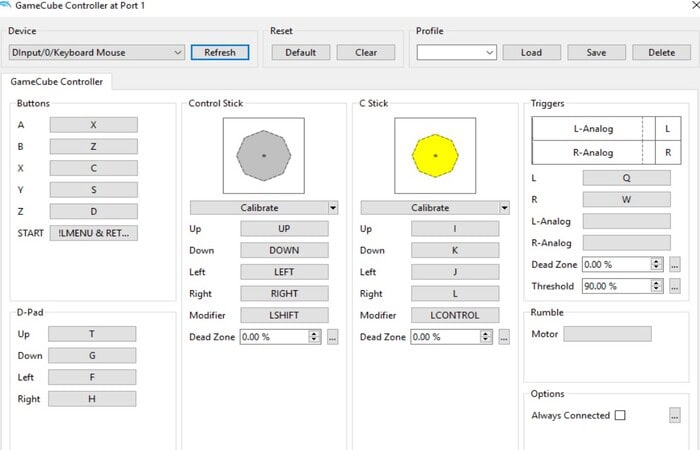Open the Profile combo box
The height and width of the screenshot is (450, 700).
click(x=456, y=53)
